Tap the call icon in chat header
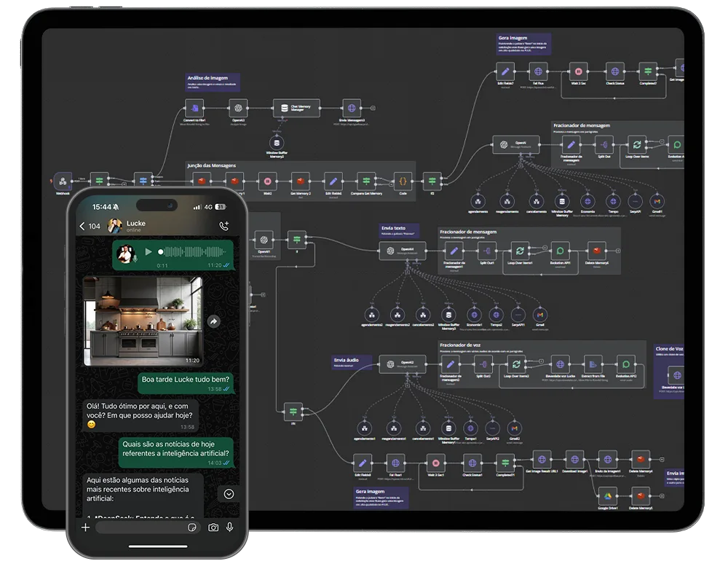 (x=224, y=227)
